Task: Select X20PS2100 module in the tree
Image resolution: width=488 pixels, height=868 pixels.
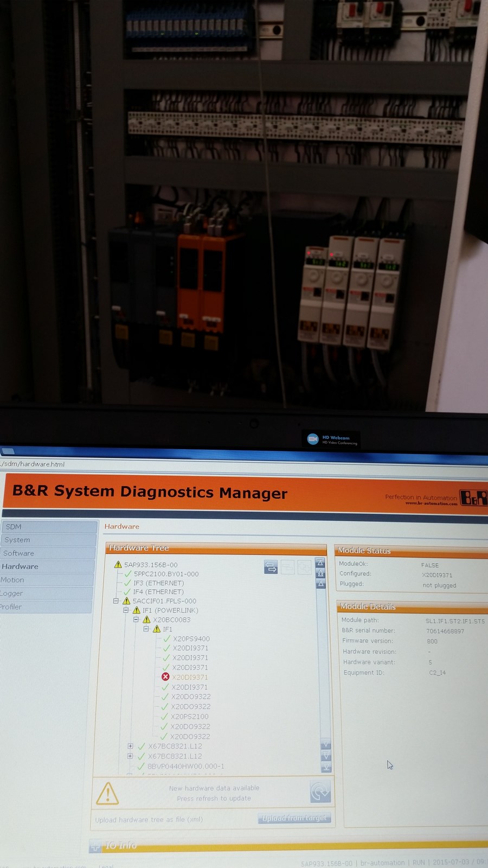Action: tap(190, 717)
